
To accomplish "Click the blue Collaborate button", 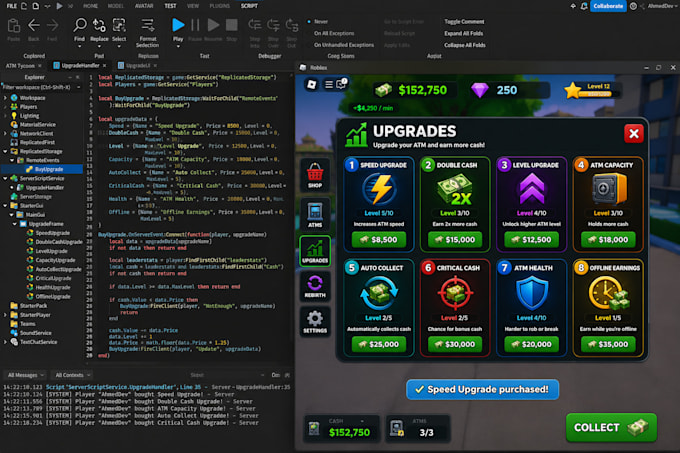I will click(x=608, y=6).
